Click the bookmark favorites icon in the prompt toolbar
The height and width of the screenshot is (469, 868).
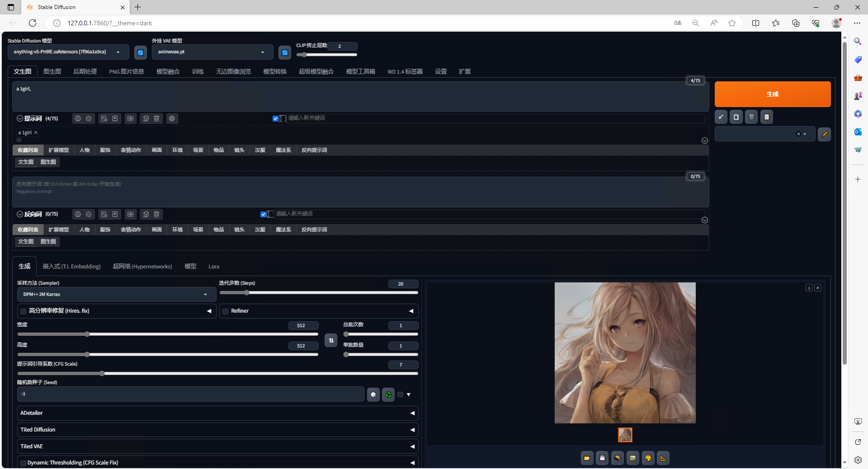(x=115, y=119)
